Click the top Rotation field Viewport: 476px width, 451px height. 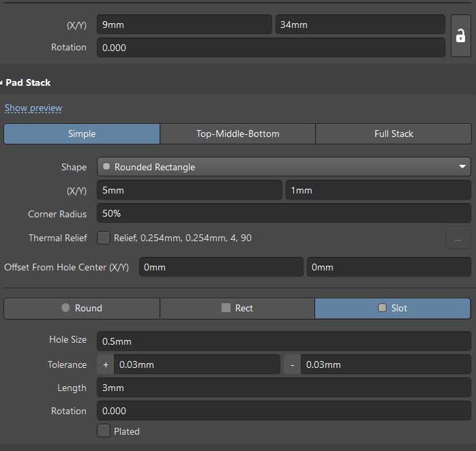click(x=271, y=48)
